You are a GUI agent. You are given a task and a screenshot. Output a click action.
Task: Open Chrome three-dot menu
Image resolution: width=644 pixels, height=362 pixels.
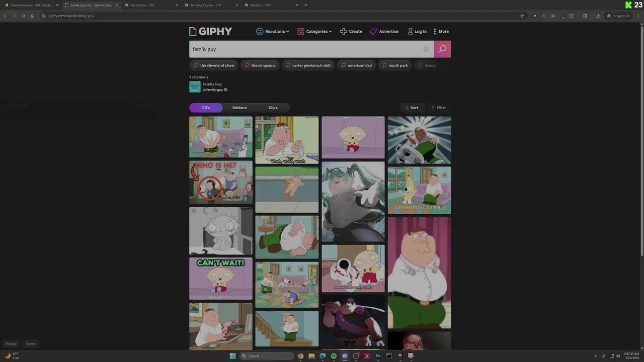[x=638, y=16]
